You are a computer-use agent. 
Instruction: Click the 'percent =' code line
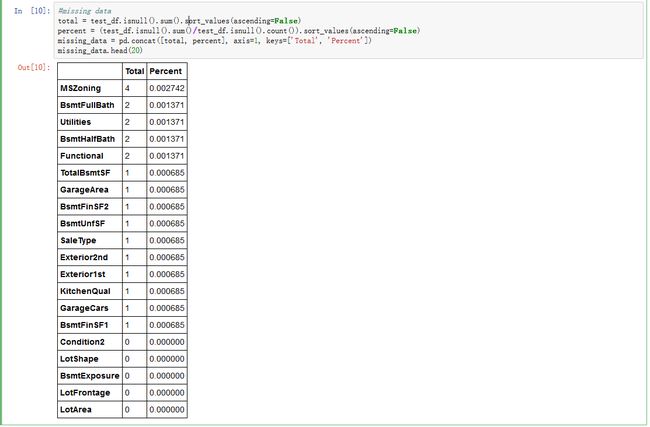click(x=239, y=31)
